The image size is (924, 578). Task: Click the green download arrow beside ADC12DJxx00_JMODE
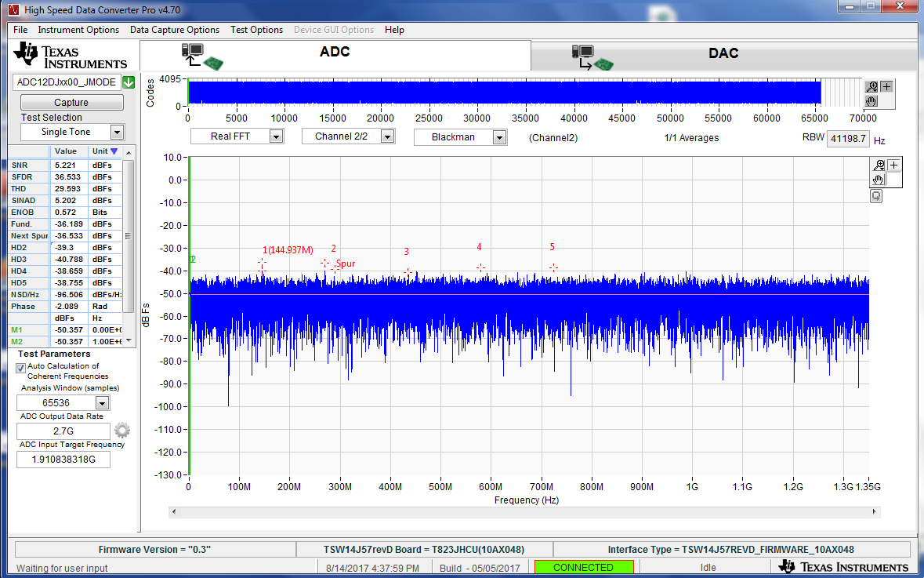129,82
